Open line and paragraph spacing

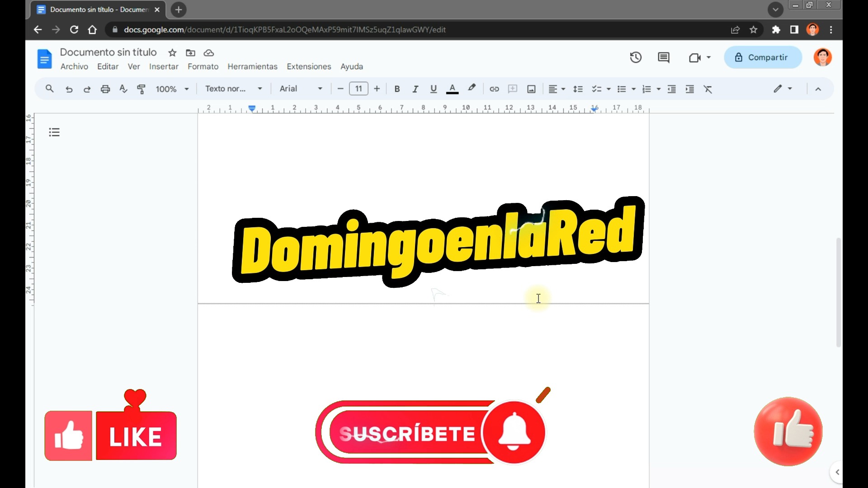[578, 89]
